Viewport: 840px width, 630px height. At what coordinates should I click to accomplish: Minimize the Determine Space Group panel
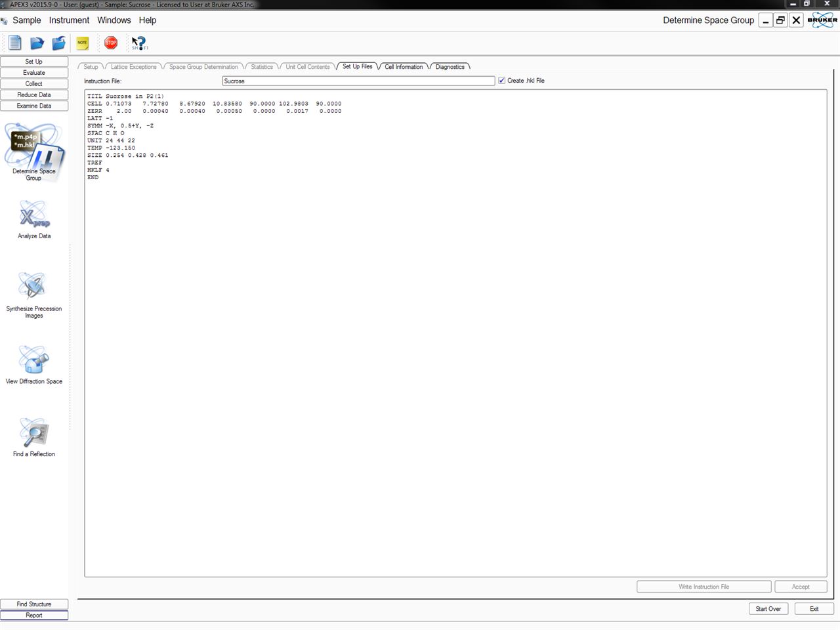(x=765, y=20)
